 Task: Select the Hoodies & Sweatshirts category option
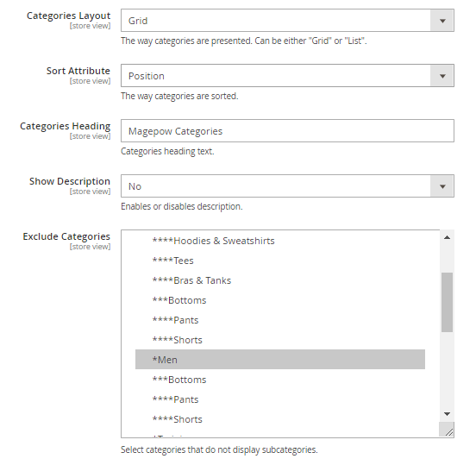tap(280, 241)
